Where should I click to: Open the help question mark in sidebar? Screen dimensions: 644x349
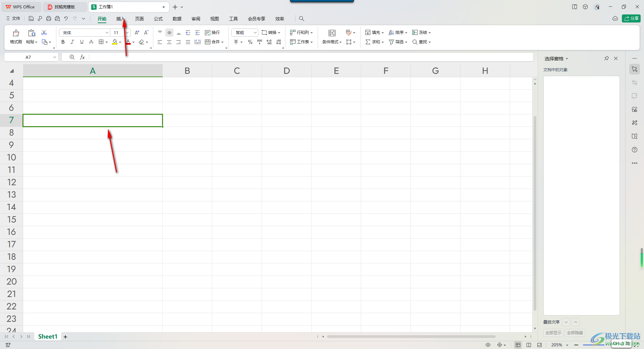(635, 150)
